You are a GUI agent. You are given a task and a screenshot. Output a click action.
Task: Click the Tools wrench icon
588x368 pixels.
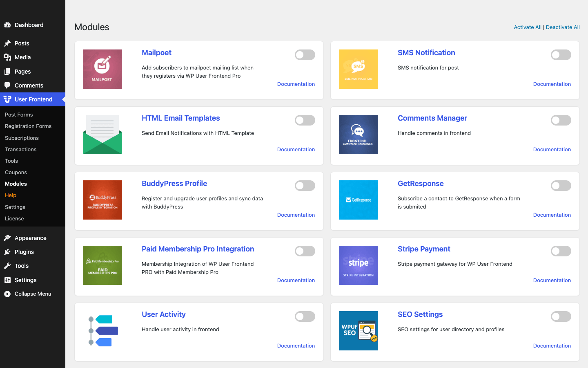(x=7, y=266)
